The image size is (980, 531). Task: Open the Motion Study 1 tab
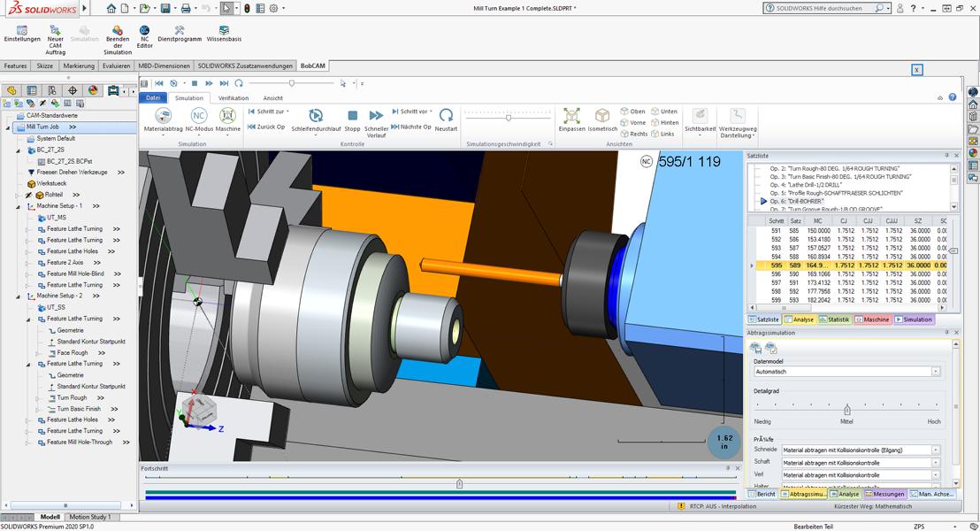point(90,517)
